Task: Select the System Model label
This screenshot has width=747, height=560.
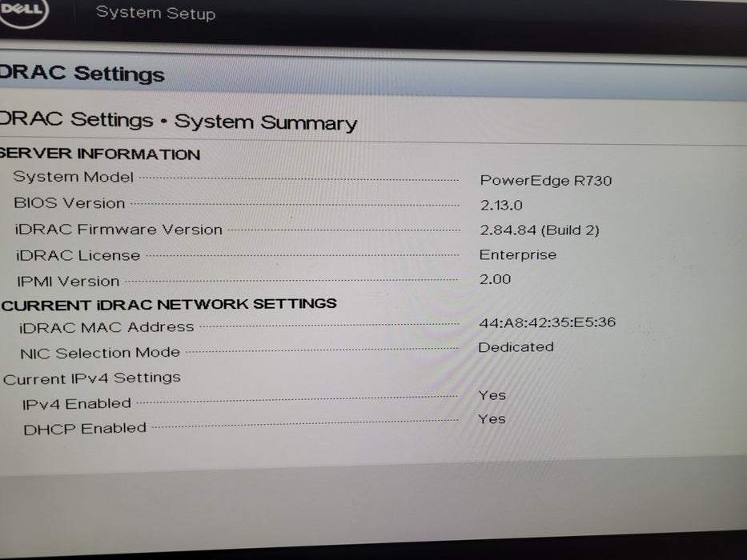Action: click(74, 177)
